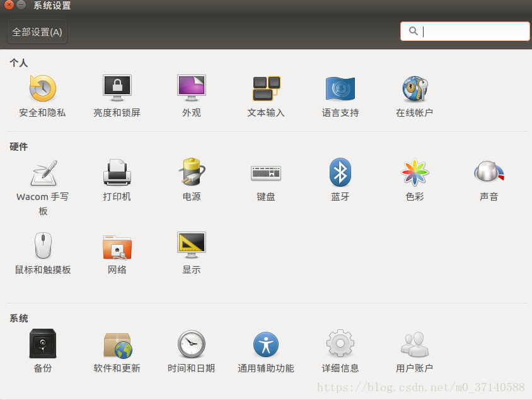
Task: Open the 通用辅助功能 accessibility icon
Action: pos(266,344)
